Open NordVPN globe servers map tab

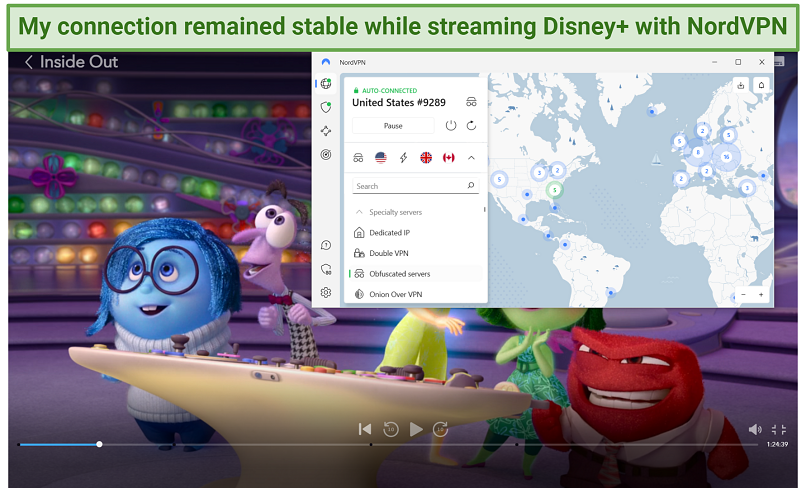pos(326,83)
